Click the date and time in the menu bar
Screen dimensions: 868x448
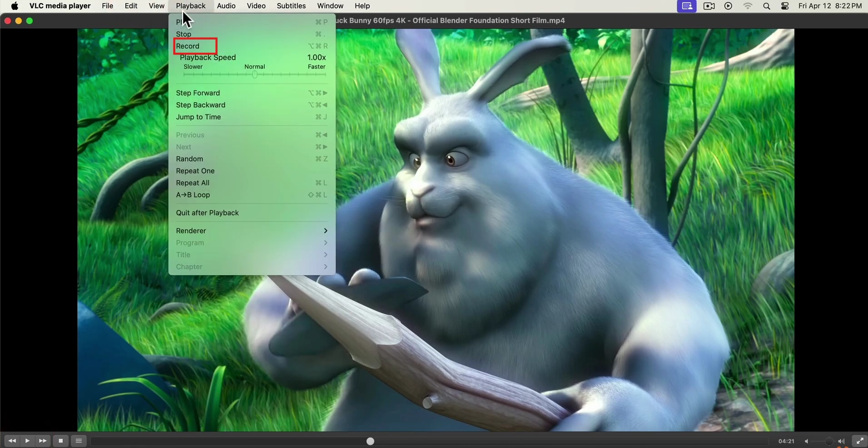pos(830,6)
